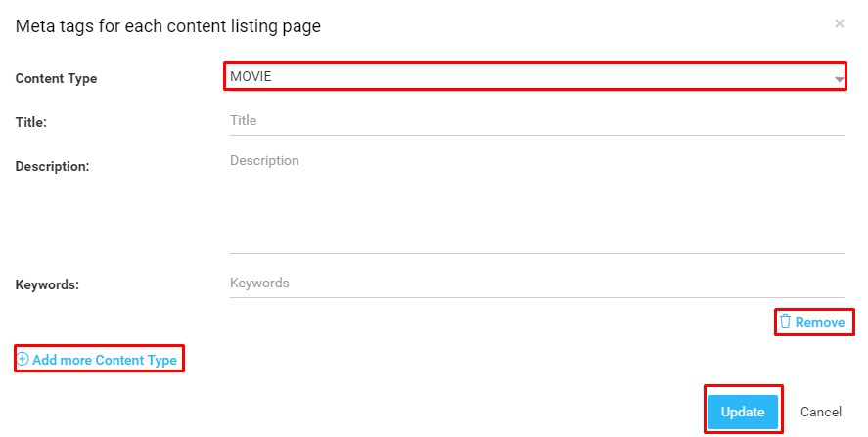Click the dialog heading about meta tags

167,26
